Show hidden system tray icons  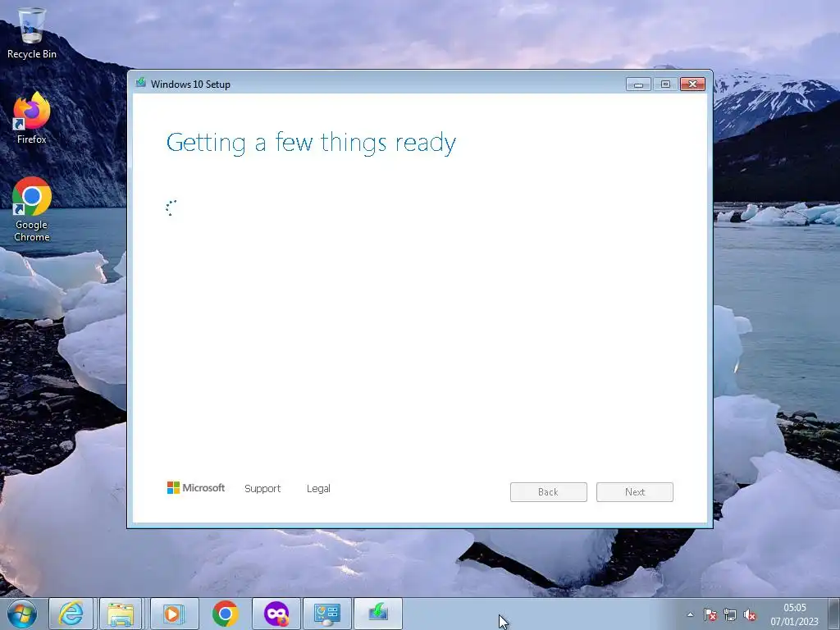click(691, 614)
